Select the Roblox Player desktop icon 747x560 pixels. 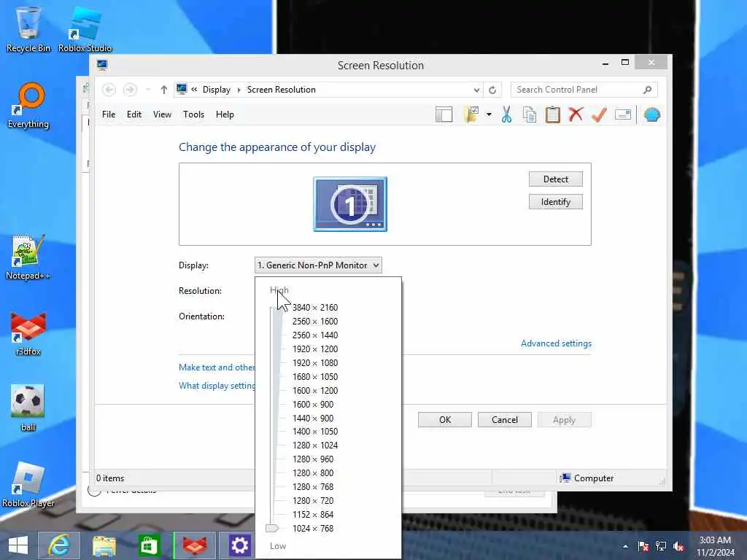tap(28, 484)
